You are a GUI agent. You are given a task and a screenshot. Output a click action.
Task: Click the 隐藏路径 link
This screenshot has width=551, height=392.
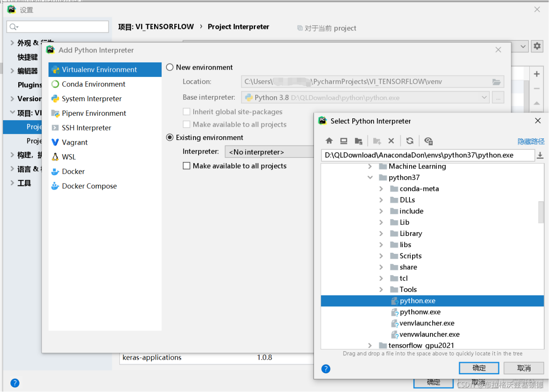pyautogui.click(x=531, y=141)
